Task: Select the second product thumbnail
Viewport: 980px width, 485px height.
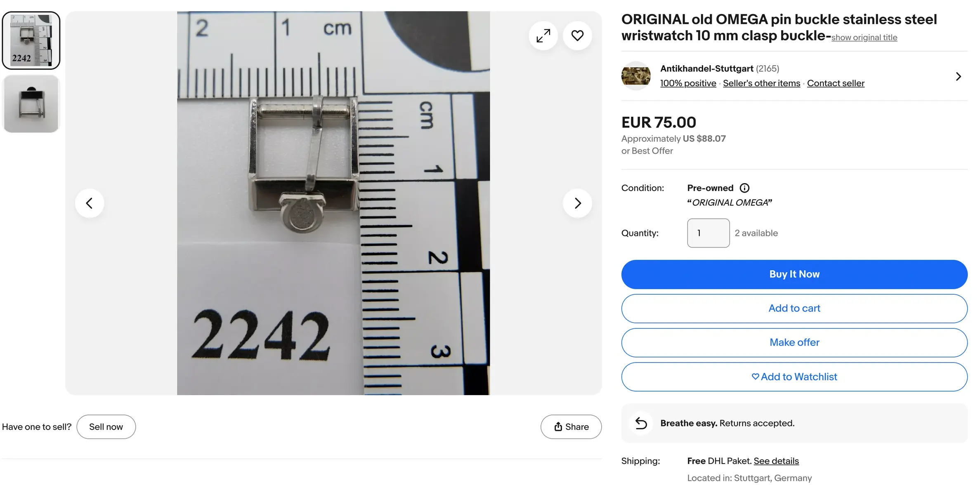Action: (x=31, y=104)
